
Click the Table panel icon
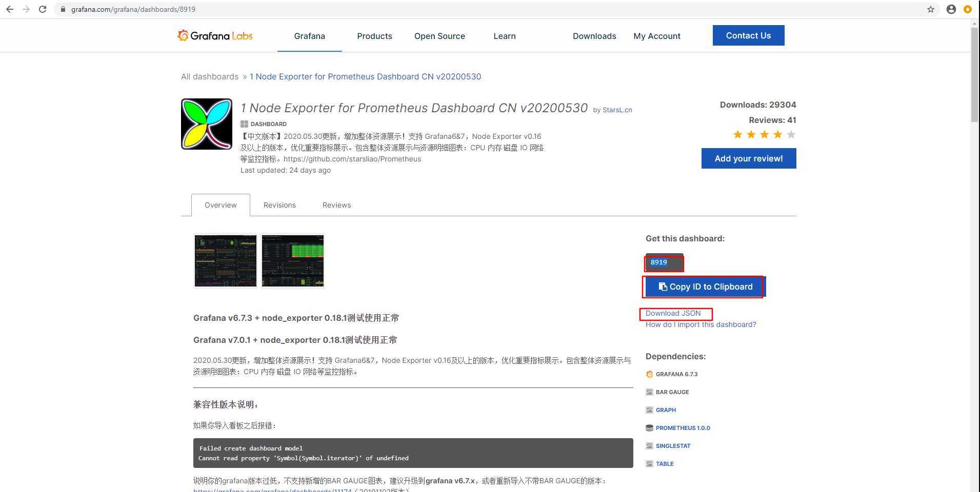pyautogui.click(x=649, y=464)
